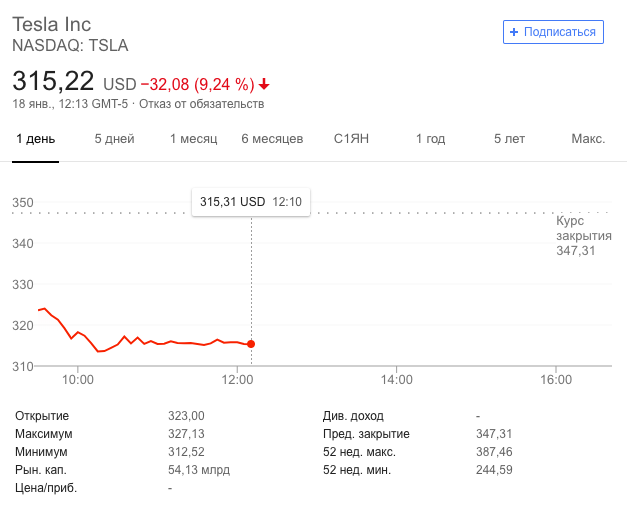Open the Макс. range tab

[x=588, y=139]
